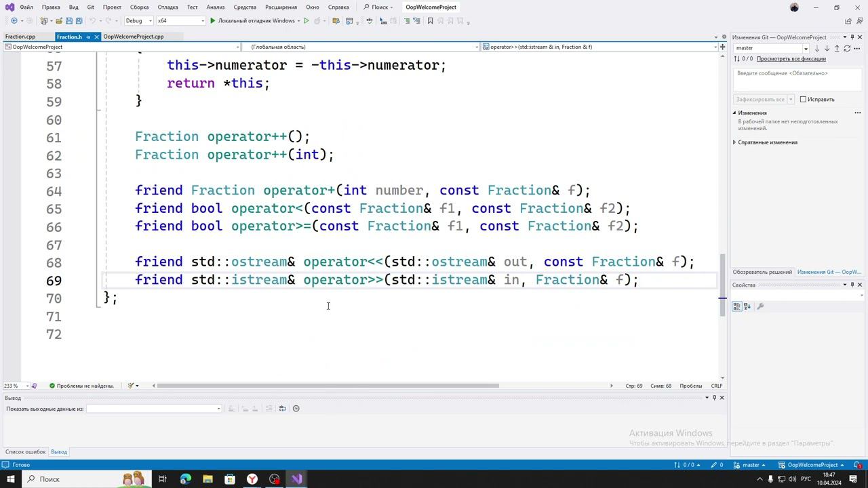Viewport: 868px width, 488px height.
Task: Click the single-floppy Save icon in the toolbar
Action: (69, 21)
